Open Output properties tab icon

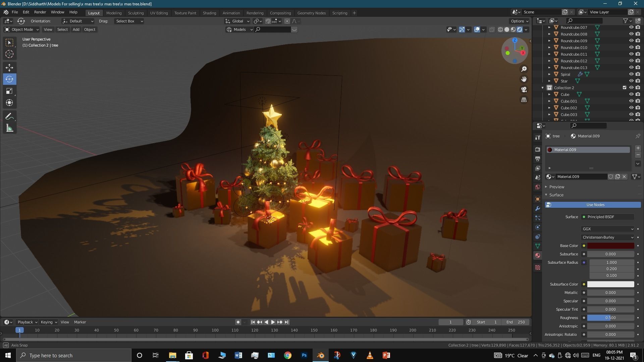[x=538, y=159]
